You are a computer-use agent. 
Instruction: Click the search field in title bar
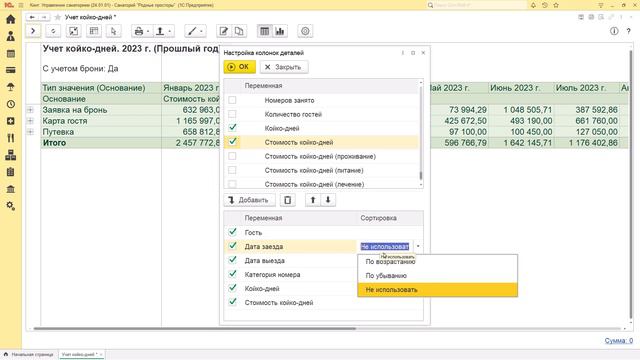point(477,5)
